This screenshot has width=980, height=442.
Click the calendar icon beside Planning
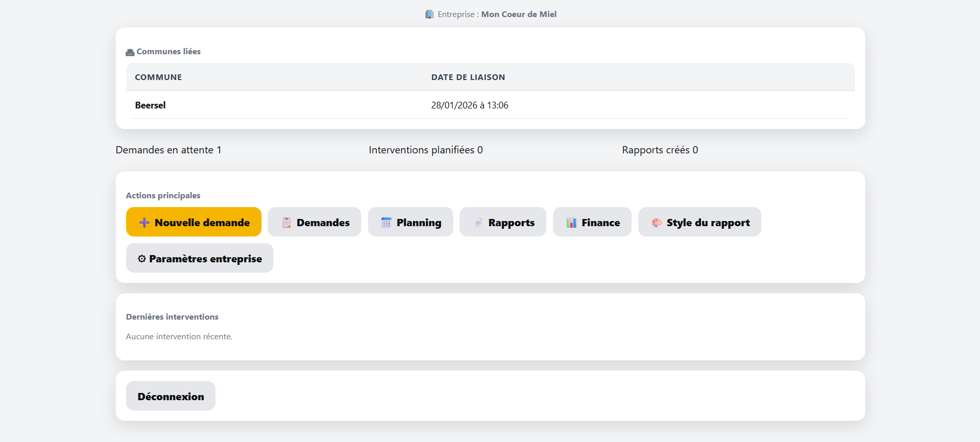386,223
